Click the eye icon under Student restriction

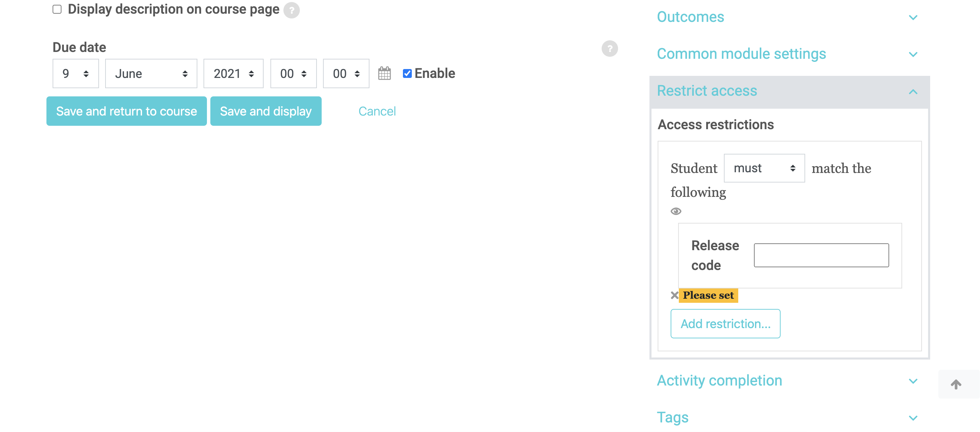(x=676, y=211)
